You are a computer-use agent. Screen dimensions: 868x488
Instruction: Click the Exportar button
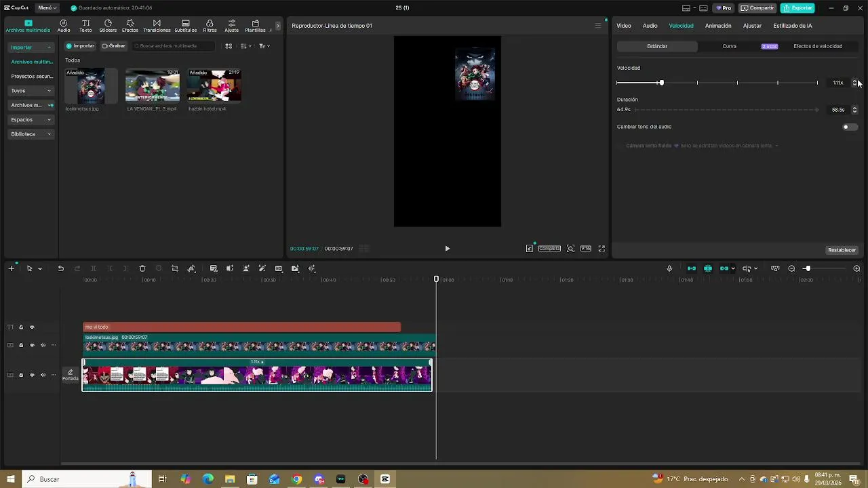797,8
